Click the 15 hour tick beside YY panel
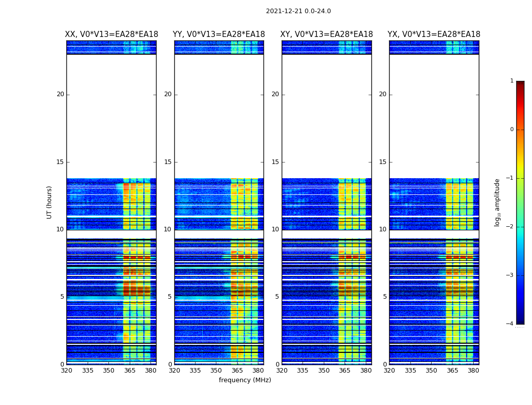 [167, 162]
